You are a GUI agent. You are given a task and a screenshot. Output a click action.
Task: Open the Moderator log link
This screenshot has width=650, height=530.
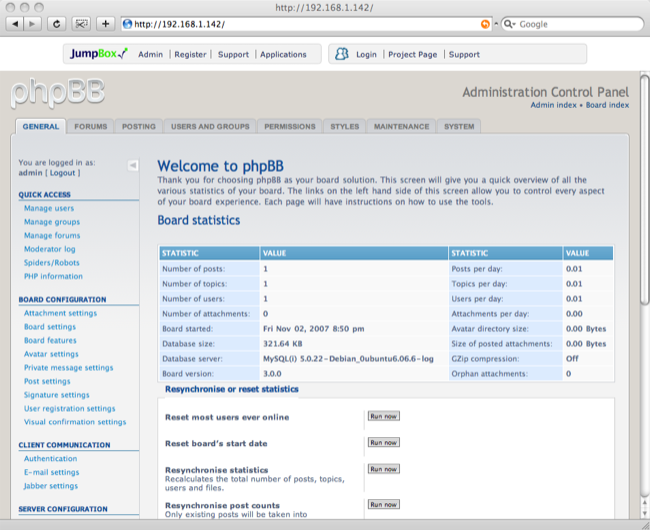(x=50, y=249)
